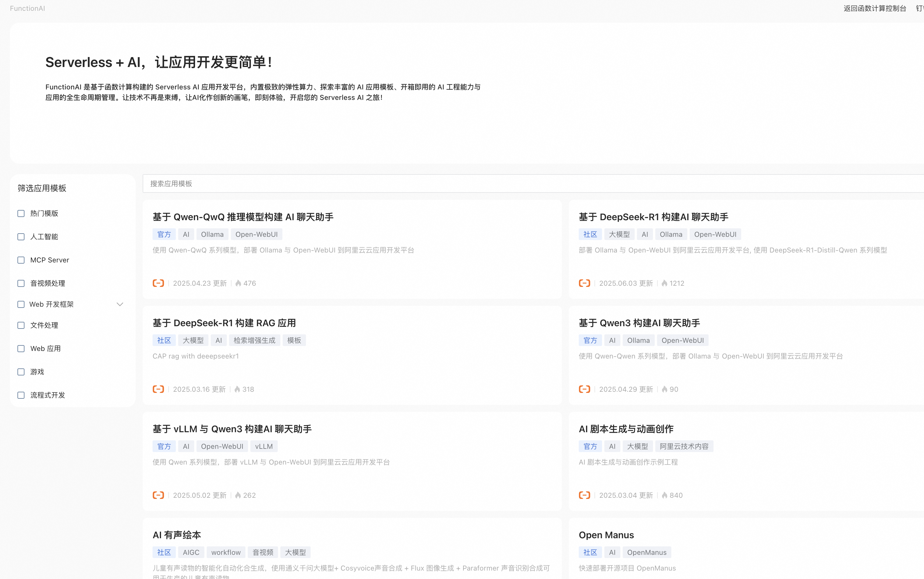Check the 人工智能 filter checkbox
The height and width of the screenshot is (579, 924).
click(21, 237)
